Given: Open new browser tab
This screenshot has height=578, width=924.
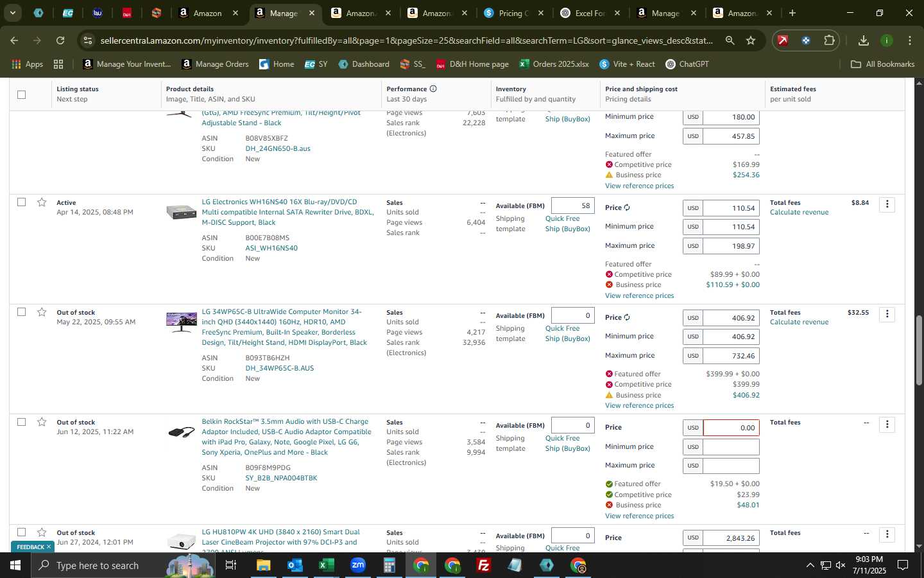Looking at the screenshot, I should tap(792, 13).
